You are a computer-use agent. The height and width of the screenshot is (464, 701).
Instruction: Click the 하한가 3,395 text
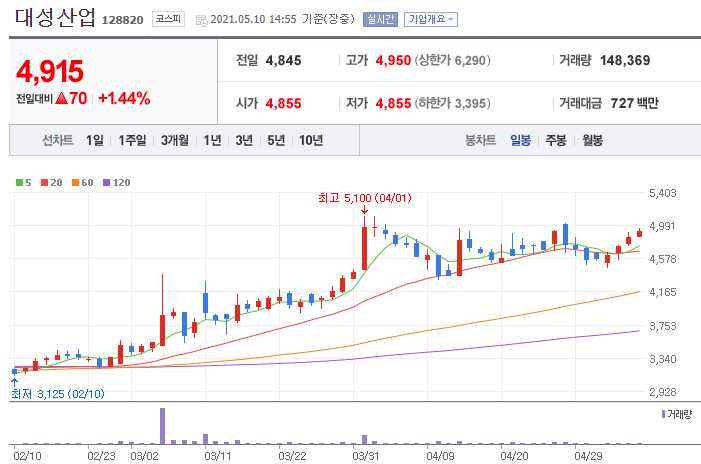click(452, 103)
